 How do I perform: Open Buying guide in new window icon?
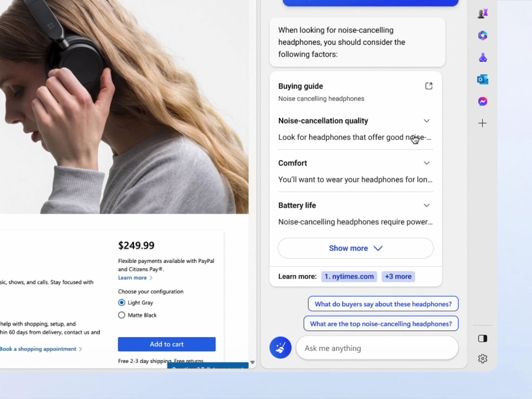pyautogui.click(x=429, y=86)
